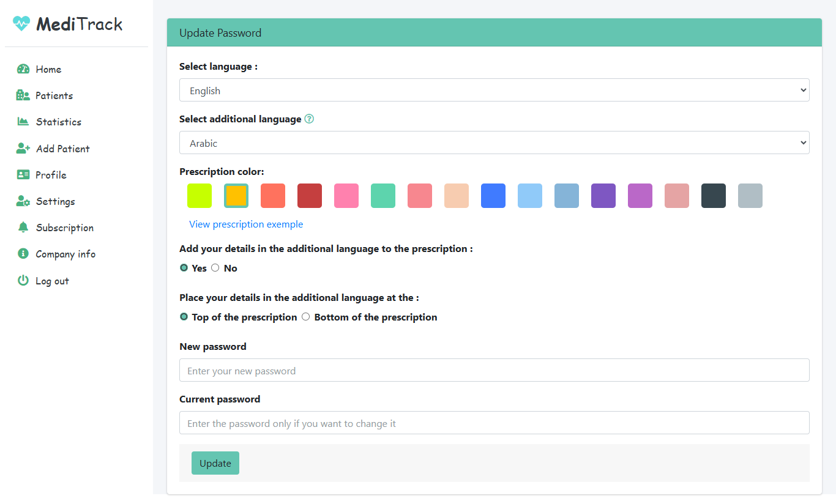Choose Bottom of the prescription option
The image size is (836, 504).
pyautogui.click(x=306, y=317)
